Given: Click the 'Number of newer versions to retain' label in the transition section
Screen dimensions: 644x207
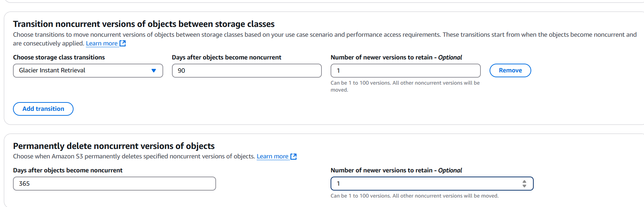Looking at the screenshot, I should click(396, 57).
